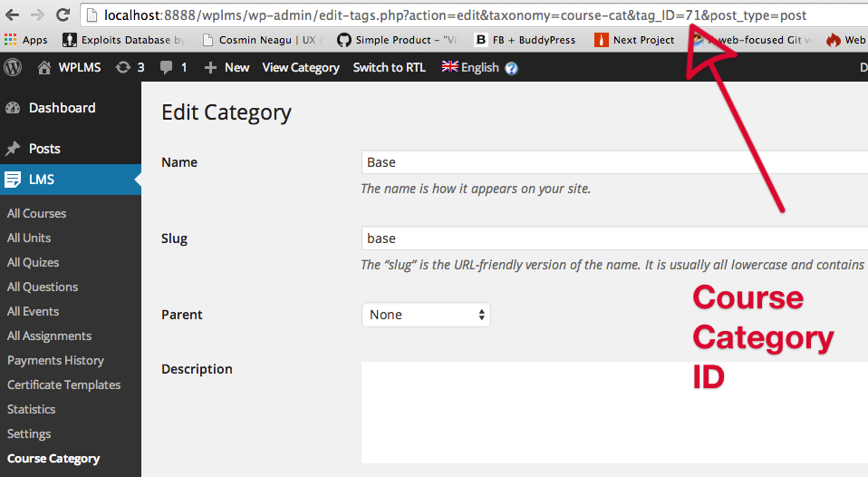868x477 pixels.
Task: Click into the Slug text field
Action: click(x=614, y=238)
